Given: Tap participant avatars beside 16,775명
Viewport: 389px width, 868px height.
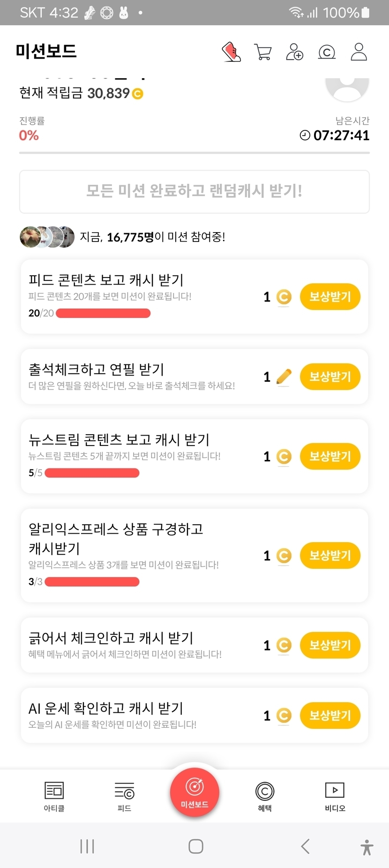Looking at the screenshot, I should coord(47,237).
